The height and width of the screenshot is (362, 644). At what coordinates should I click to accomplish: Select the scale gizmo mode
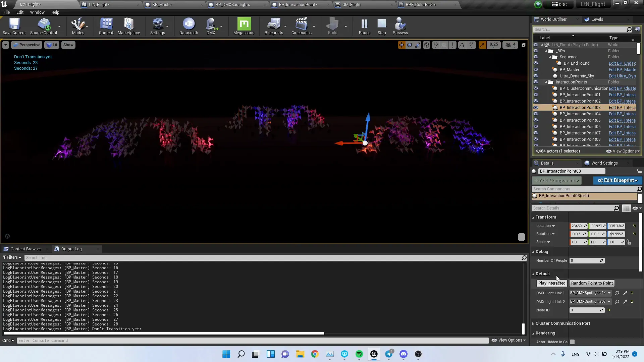[x=418, y=45]
